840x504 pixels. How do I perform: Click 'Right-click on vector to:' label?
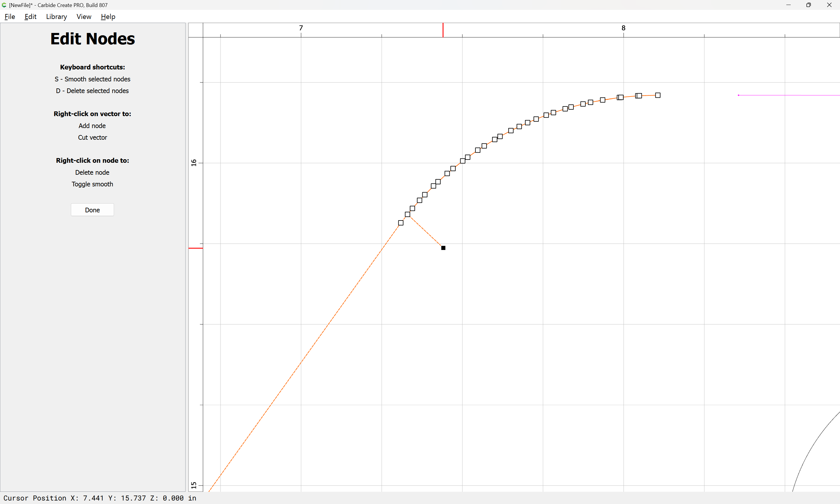click(x=92, y=114)
